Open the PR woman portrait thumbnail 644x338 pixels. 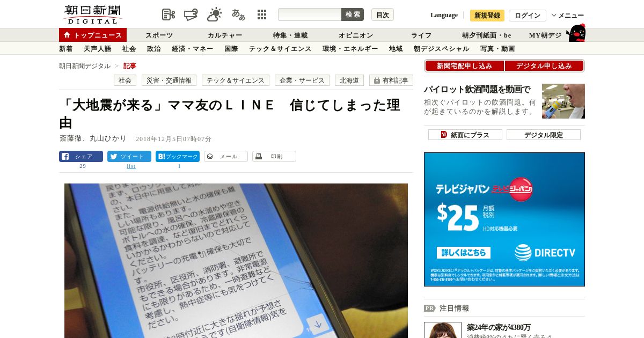pyautogui.click(x=443, y=330)
